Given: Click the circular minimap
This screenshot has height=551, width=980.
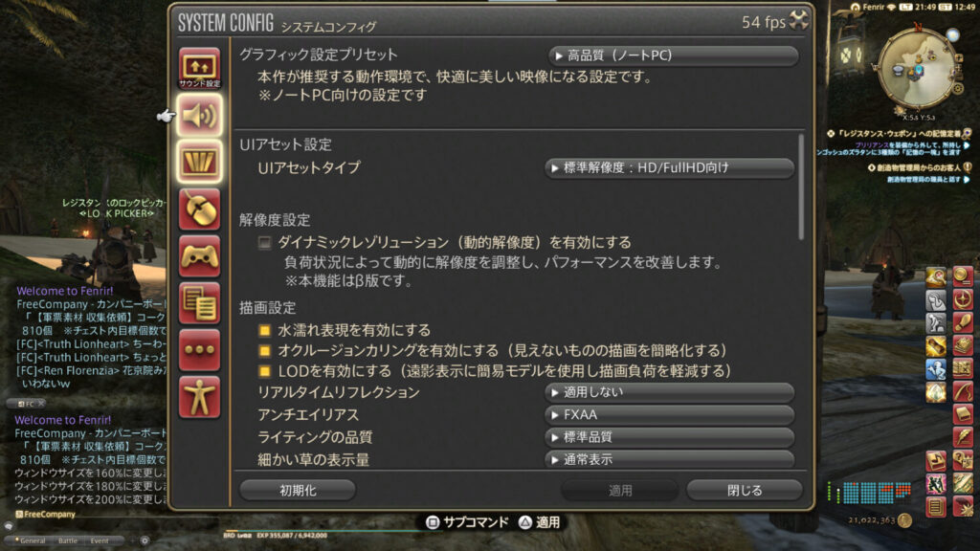Looking at the screenshot, I should tap(917, 69).
